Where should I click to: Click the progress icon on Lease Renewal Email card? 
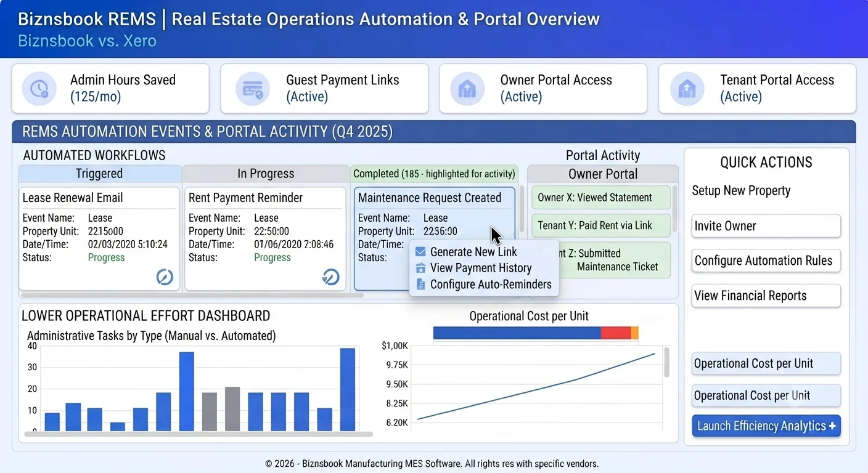point(165,277)
